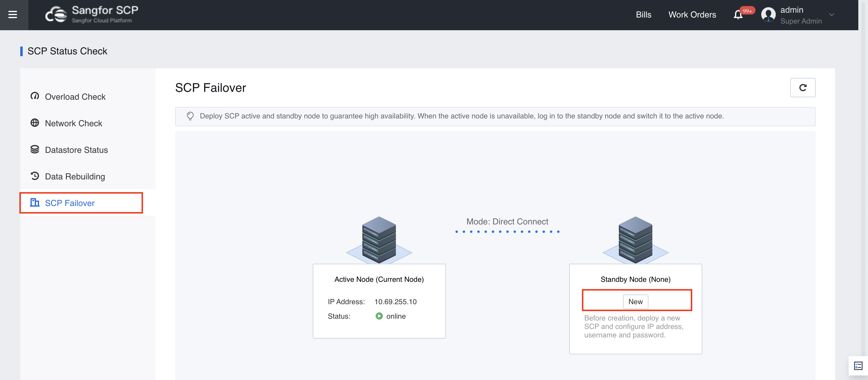Viewport: 868px width, 380px height.
Task: Click the Data Rebuilding history icon
Action: pyautogui.click(x=35, y=176)
